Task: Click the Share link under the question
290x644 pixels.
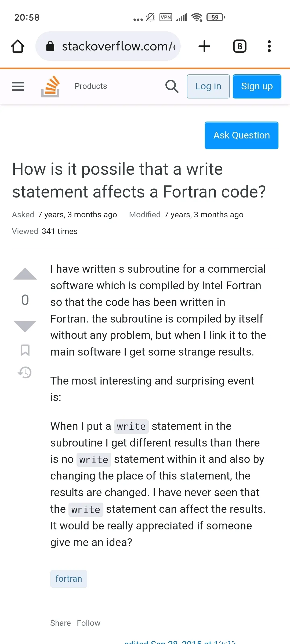Action: click(60, 623)
